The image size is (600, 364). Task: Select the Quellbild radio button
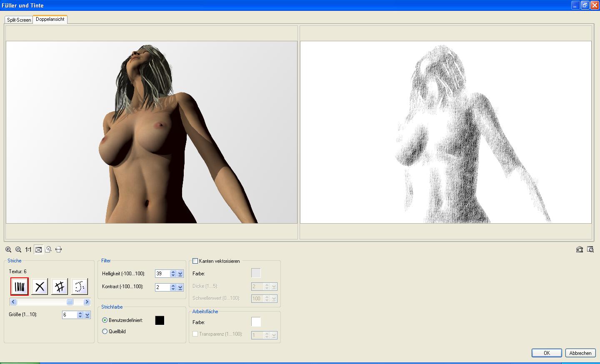[105, 332]
